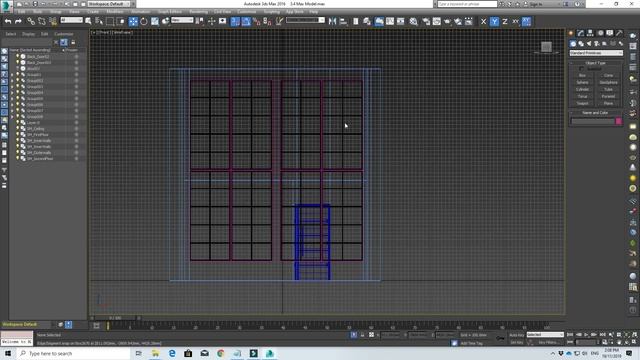Restrict to X axis constraint
Screen dimensions: 640x360
pyautogui.click(x=483, y=21)
